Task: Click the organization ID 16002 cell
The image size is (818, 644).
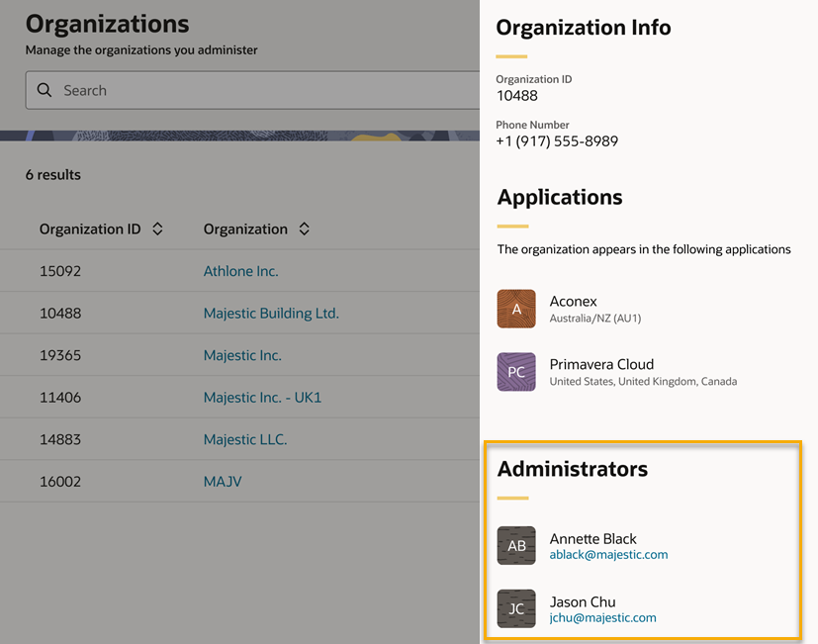Action: click(x=60, y=482)
